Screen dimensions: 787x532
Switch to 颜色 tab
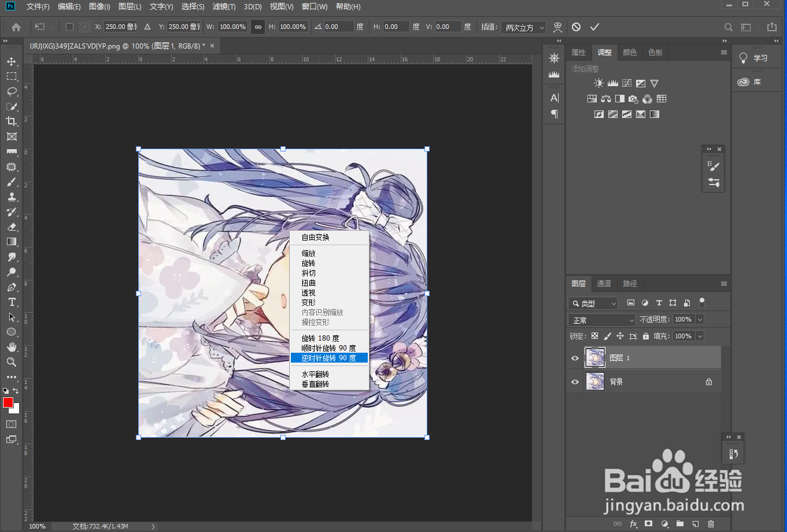[630, 53]
